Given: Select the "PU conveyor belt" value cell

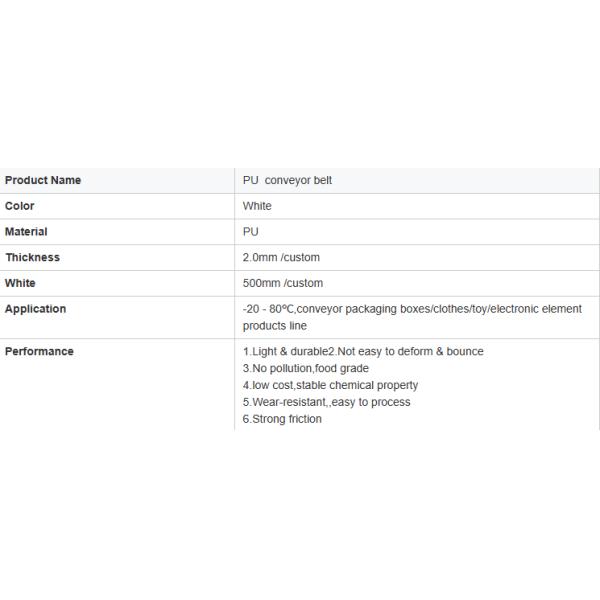Looking at the screenshot, I should coord(287,180).
